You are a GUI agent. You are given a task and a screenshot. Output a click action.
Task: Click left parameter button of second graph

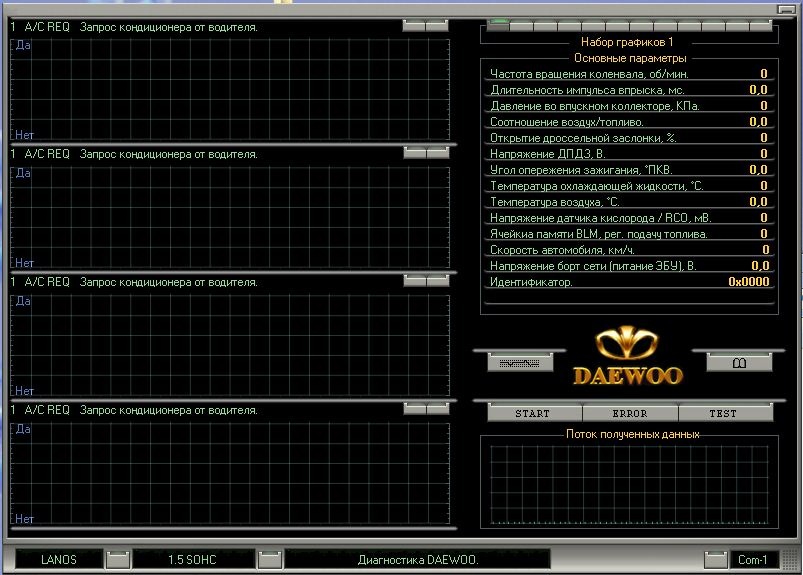click(x=415, y=153)
